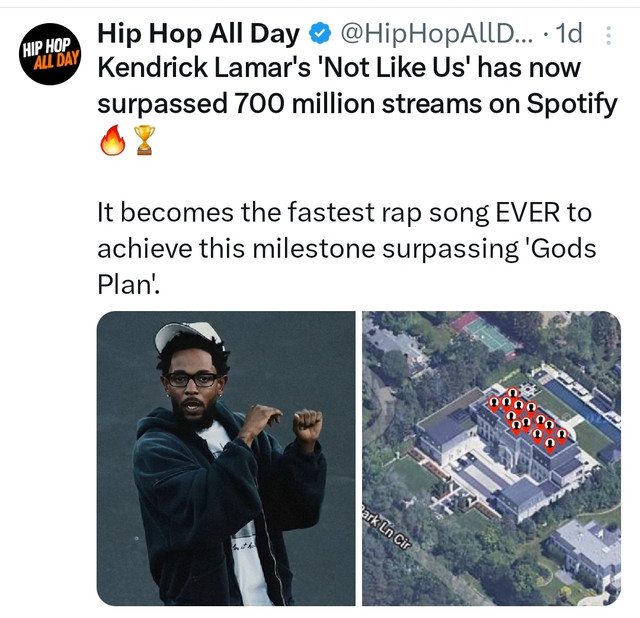Open the Hip Hop All Day account name
Image resolution: width=640 pixels, height=618 pixels.
198,33
